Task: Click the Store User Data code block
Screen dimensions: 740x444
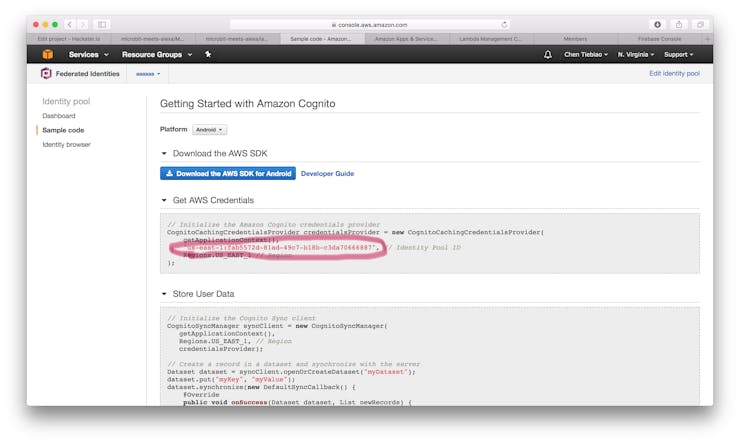Action: click(430, 356)
